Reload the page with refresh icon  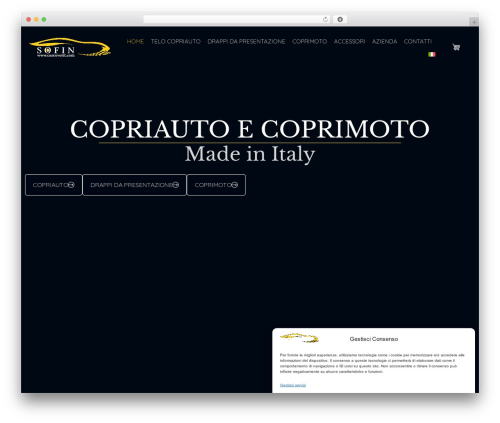coord(325,19)
